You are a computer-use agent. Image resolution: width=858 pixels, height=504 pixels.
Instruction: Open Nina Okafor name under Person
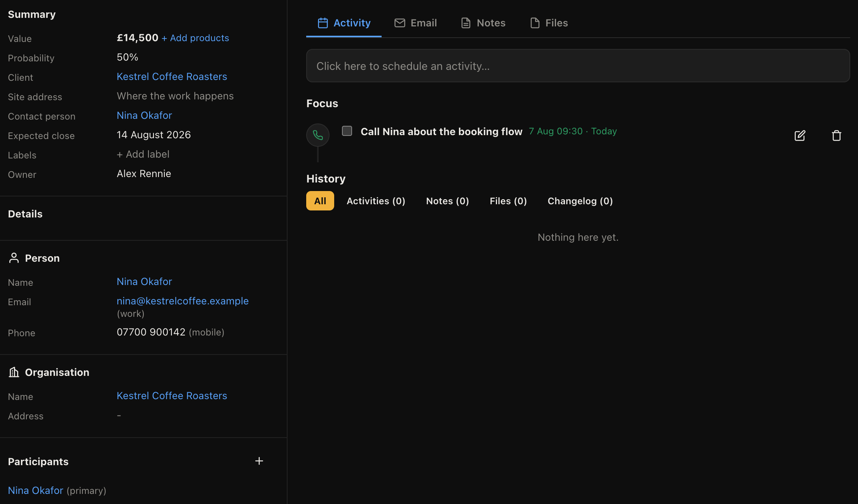click(x=144, y=282)
